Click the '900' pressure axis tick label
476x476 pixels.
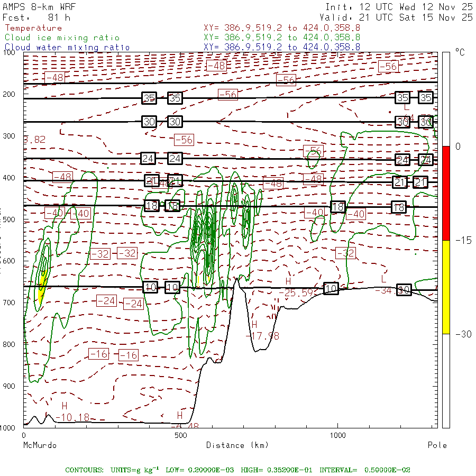9,386
